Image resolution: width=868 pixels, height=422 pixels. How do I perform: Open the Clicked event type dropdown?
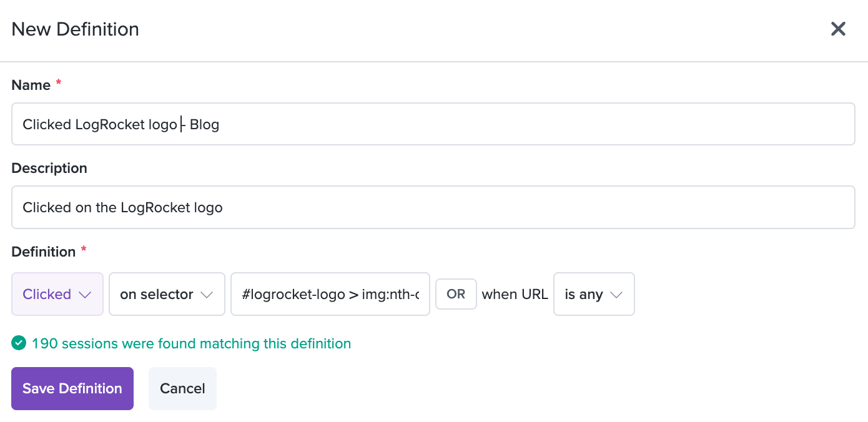coord(57,294)
